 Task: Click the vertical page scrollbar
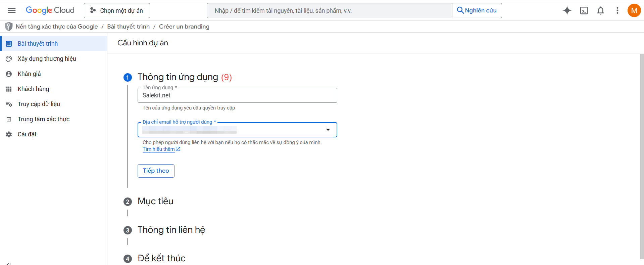[642, 157]
